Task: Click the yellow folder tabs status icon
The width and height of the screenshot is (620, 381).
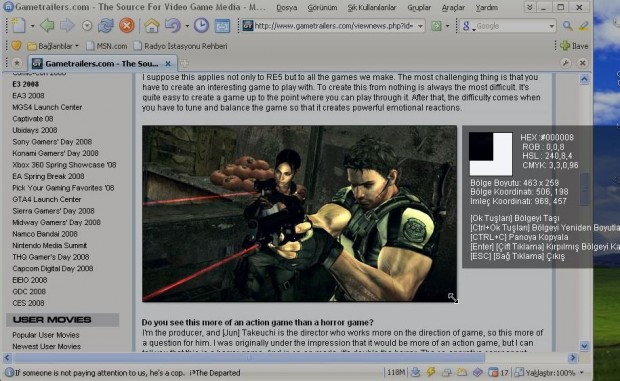Action: click(x=462, y=372)
